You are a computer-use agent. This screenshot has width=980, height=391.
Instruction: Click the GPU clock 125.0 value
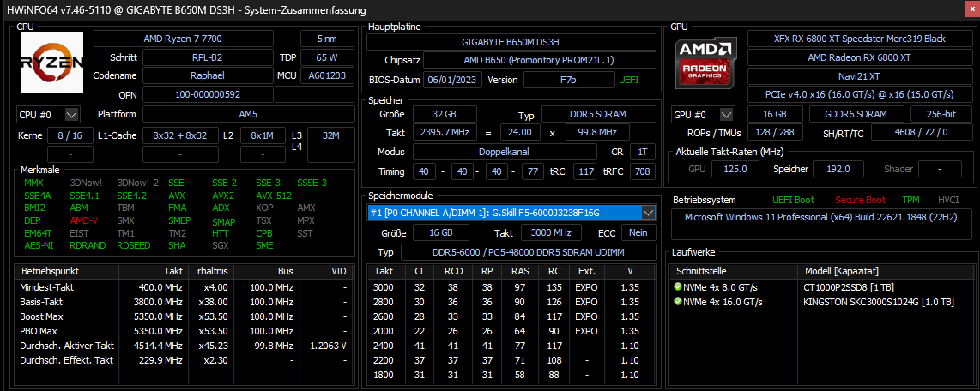pyautogui.click(x=735, y=169)
